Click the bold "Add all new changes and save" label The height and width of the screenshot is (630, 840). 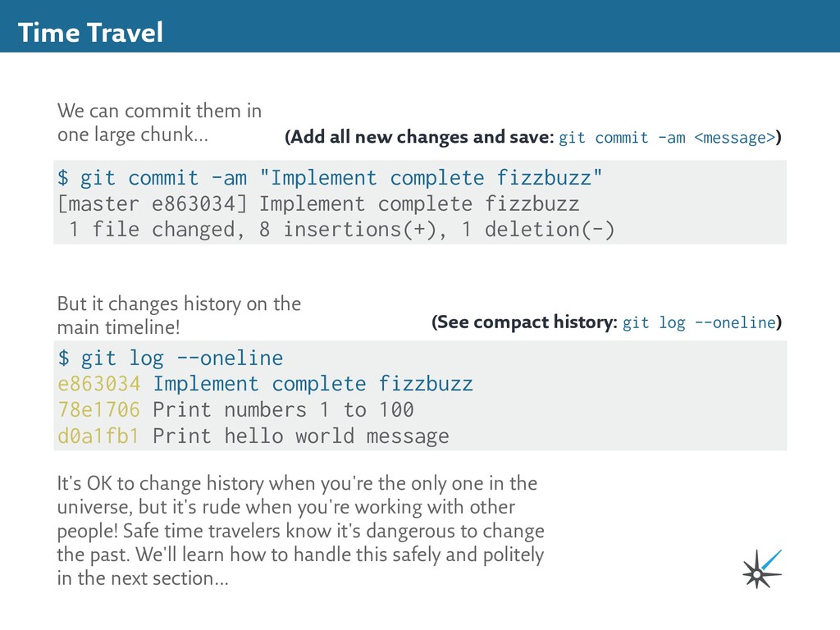click(419, 137)
